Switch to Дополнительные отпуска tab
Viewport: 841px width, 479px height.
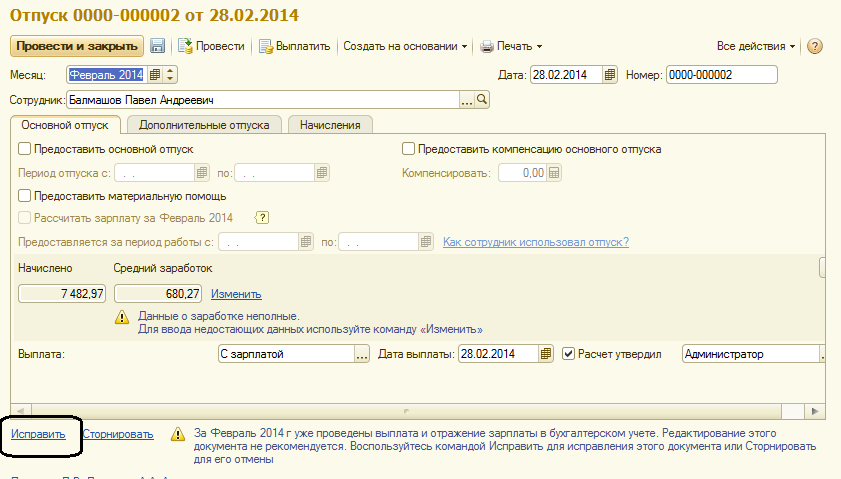pos(204,125)
